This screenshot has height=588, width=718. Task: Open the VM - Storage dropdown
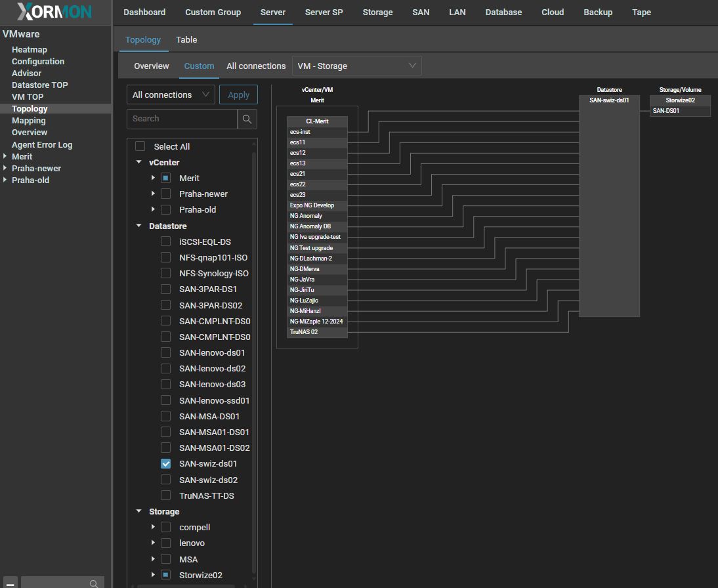click(x=356, y=66)
